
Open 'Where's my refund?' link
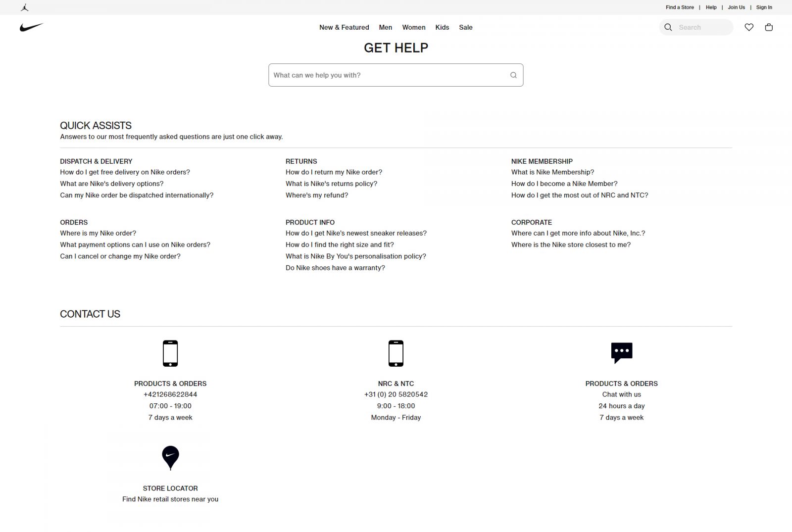[x=317, y=195]
